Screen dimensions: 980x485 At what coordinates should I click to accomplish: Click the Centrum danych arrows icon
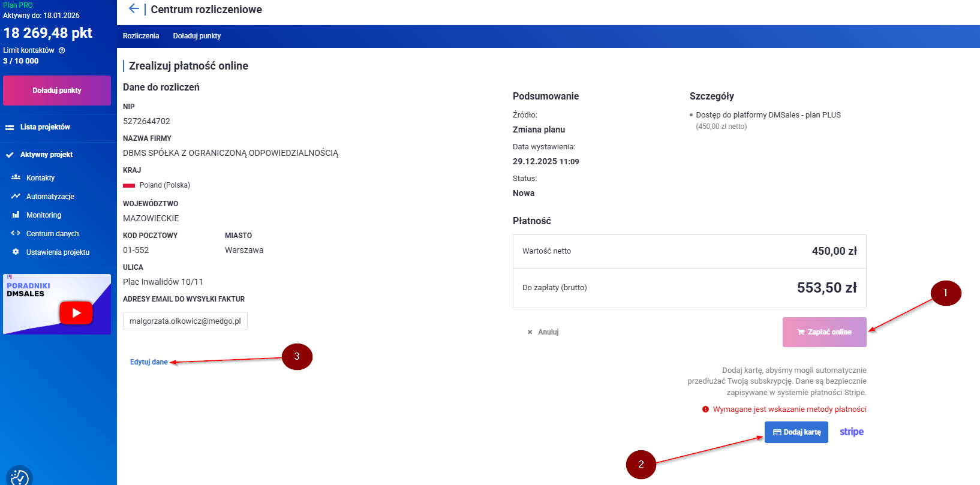pos(16,233)
